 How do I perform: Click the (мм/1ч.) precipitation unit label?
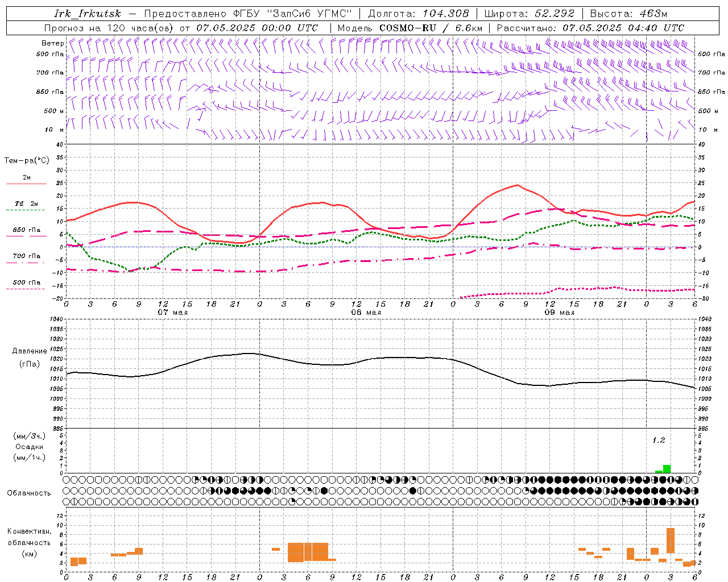[x=30, y=458]
